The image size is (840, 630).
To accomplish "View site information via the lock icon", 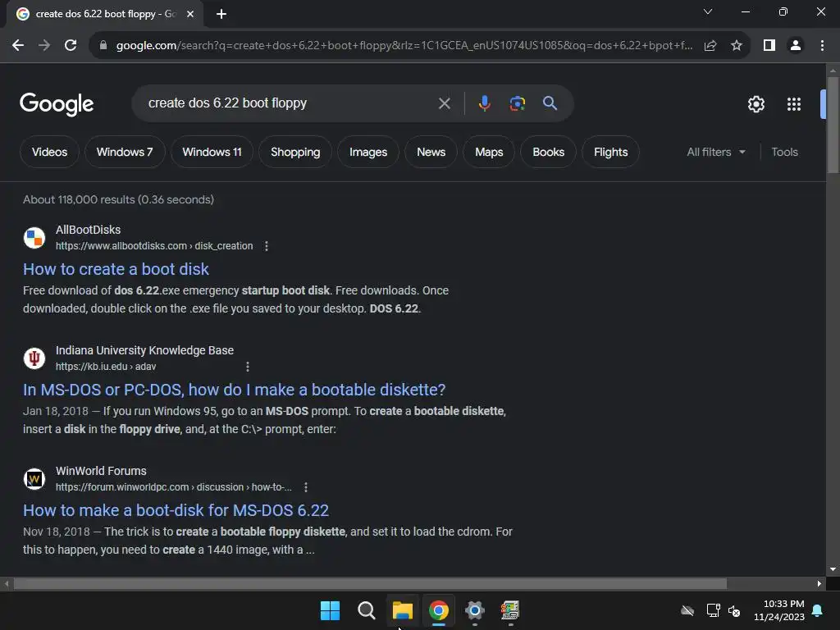I will [103, 46].
